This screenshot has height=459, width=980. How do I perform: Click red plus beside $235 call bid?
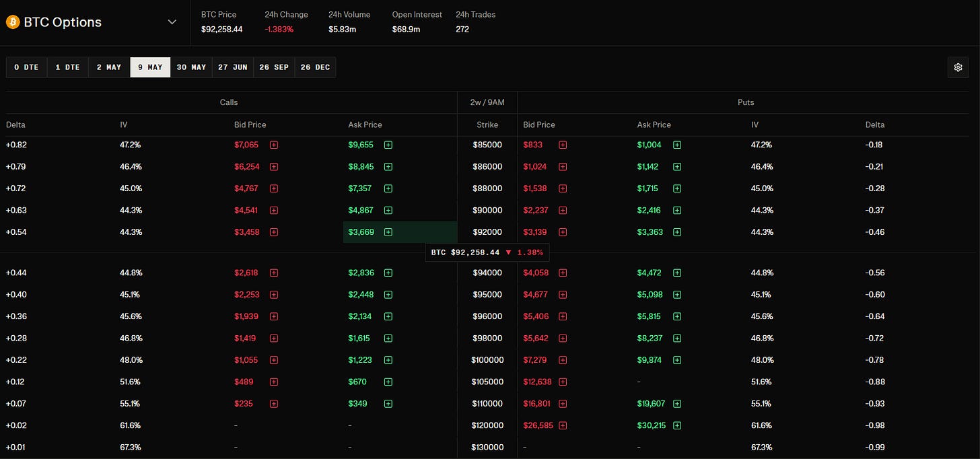click(x=274, y=404)
